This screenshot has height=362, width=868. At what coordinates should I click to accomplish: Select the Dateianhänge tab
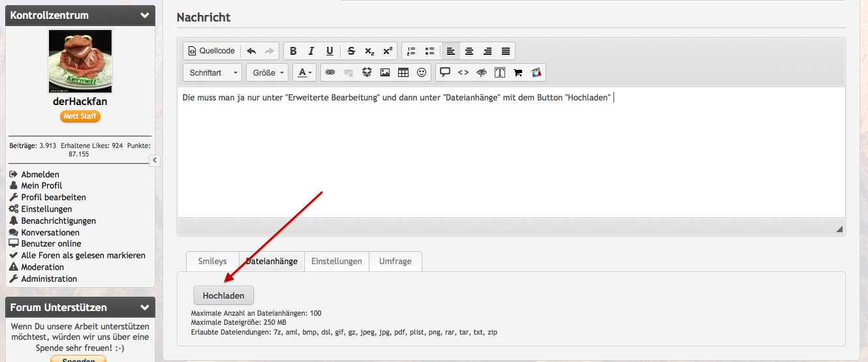pyautogui.click(x=271, y=261)
